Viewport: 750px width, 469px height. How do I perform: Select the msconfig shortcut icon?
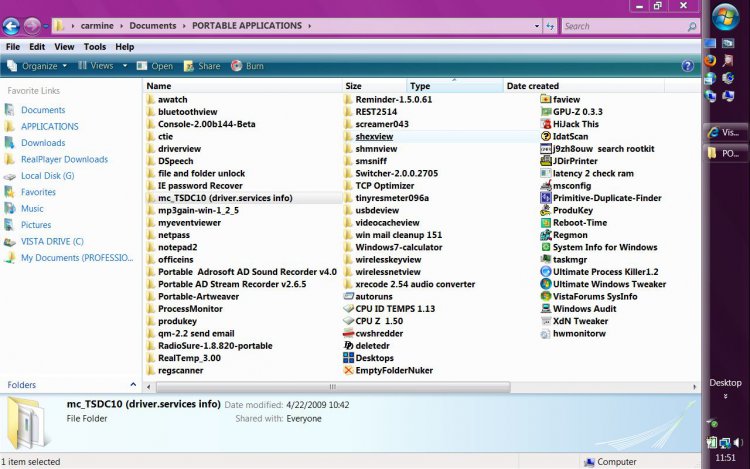point(545,185)
